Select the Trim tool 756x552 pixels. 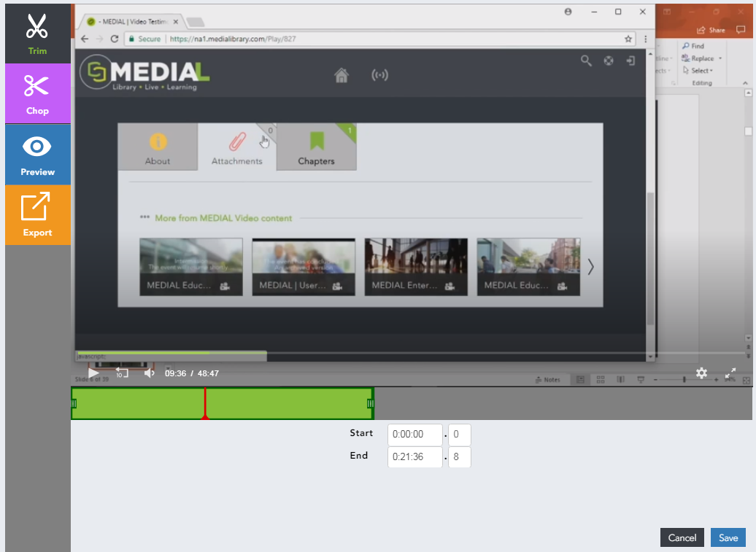(38, 34)
